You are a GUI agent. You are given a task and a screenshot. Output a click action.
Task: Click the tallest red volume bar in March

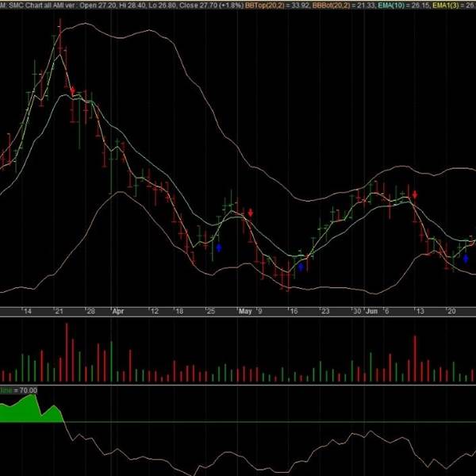pyautogui.click(x=67, y=352)
